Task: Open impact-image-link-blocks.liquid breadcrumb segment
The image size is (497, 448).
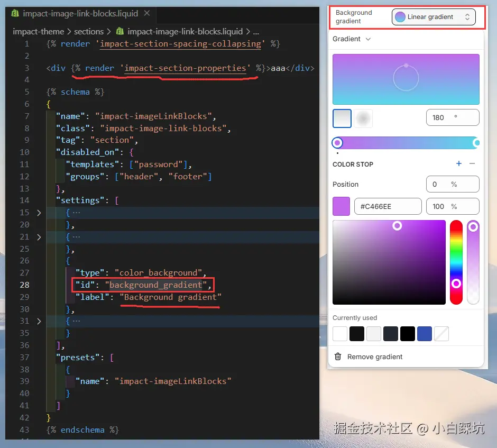Action: click(185, 32)
